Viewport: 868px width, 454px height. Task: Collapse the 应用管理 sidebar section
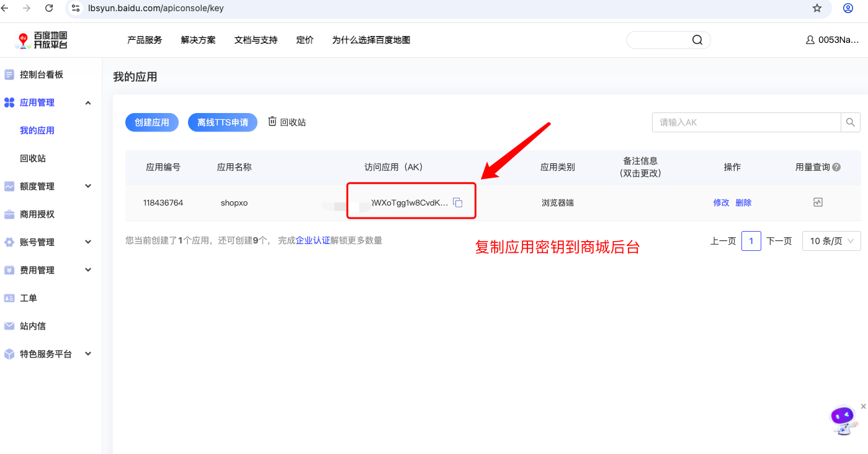(x=88, y=102)
